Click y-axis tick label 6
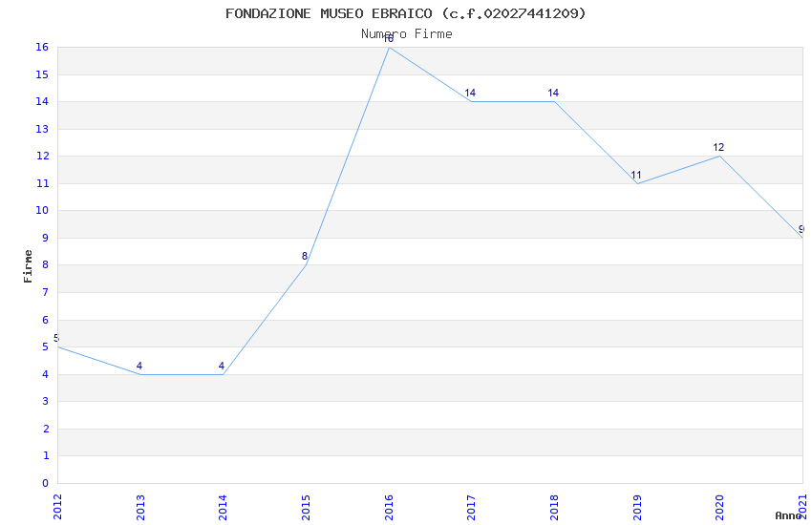Screen dimensions: 812x525 (x=46, y=320)
